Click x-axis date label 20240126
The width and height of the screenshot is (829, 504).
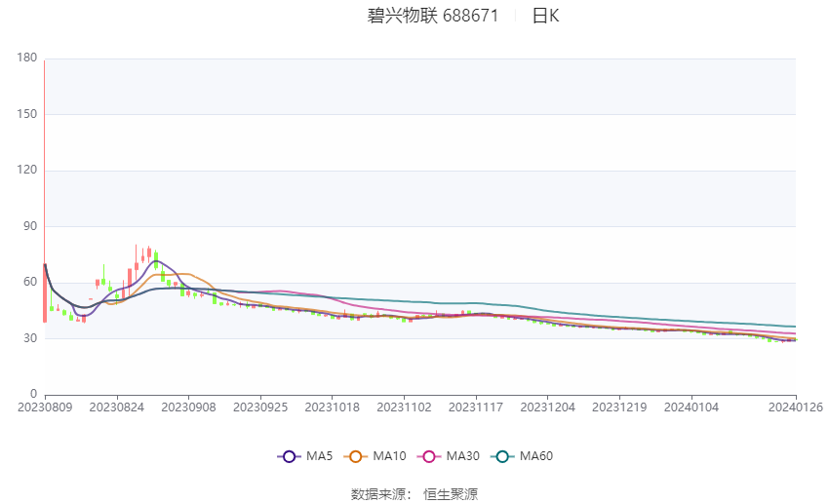tap(796, 407)
